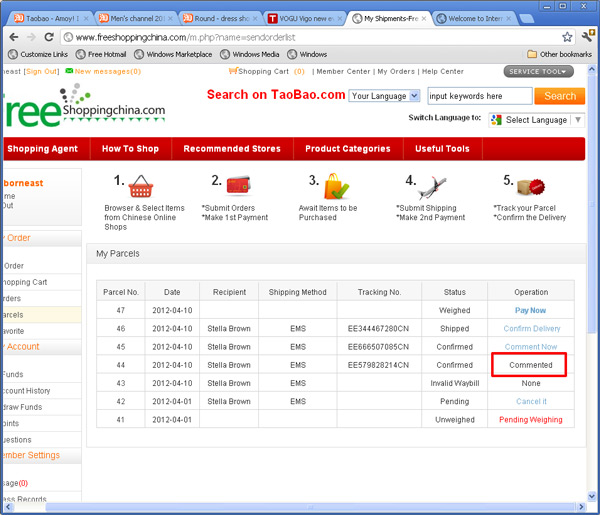Screen dimensions: 600x515
Task: Open Select Language translate dropdown
Action: [536, 120]
